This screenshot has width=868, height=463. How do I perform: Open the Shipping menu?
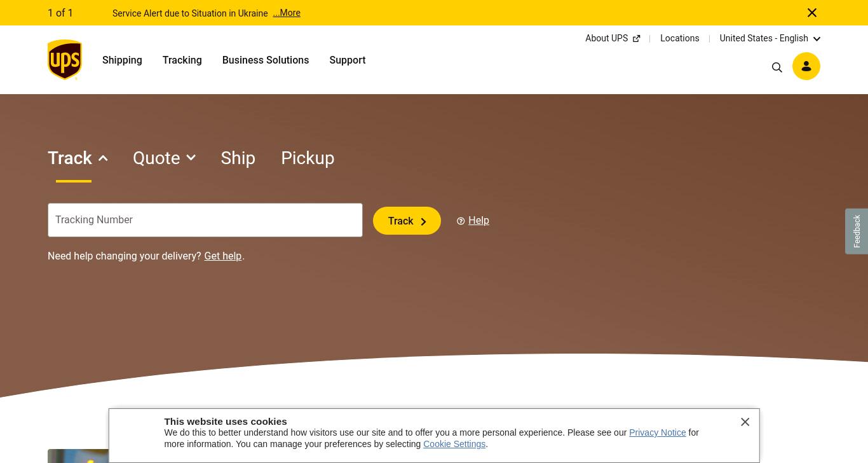pos(122,60)
